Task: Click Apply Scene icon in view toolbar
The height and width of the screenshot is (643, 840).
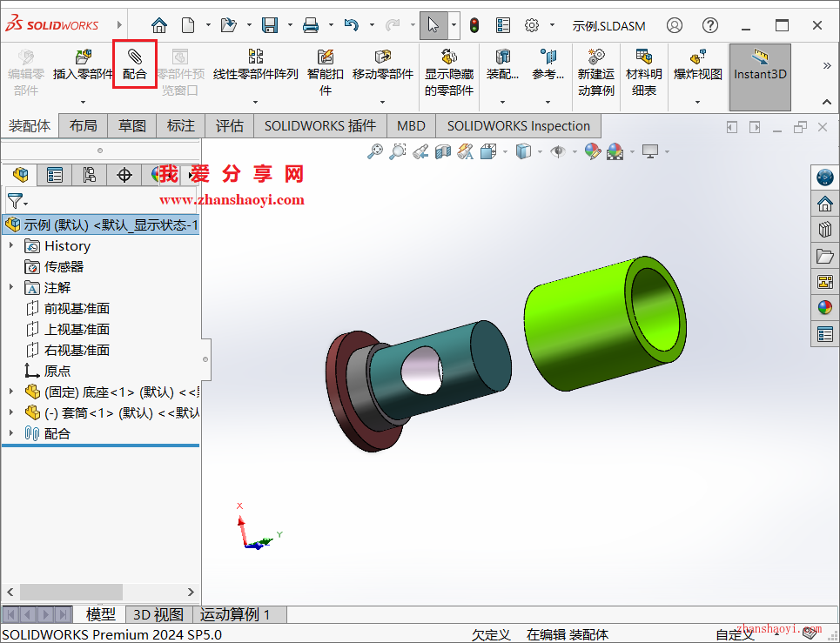Action: (x=615, y=152)
